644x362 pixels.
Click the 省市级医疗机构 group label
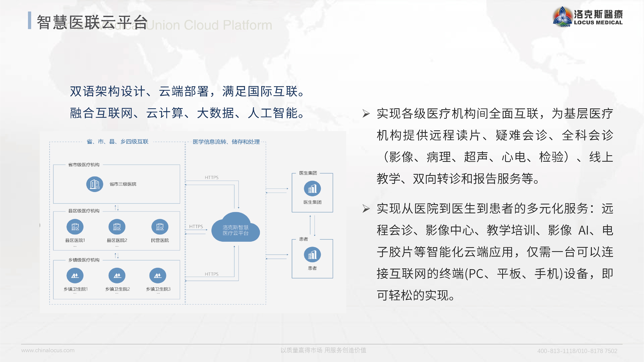tap(84, 165)
